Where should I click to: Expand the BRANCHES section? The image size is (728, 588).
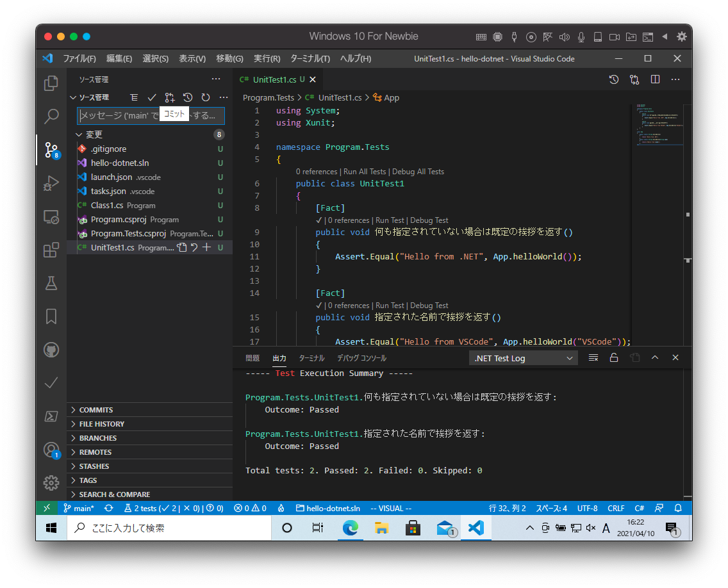point(97,438)
